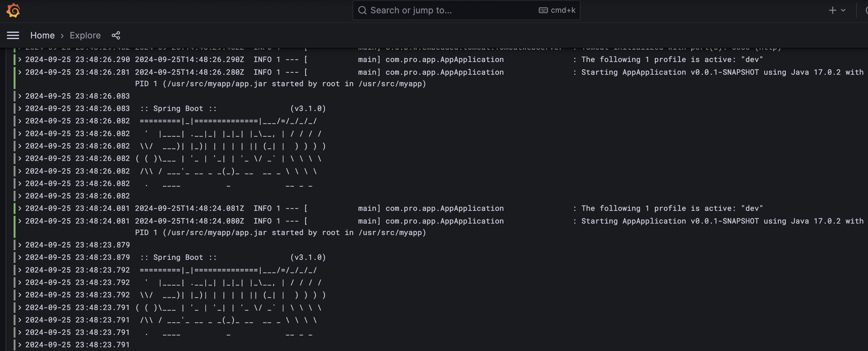The width and height of the screenshot is (868, 351).
Task: Expand the 23:48:26.083 Spring Boot log row
Action: tap(20, 109)
